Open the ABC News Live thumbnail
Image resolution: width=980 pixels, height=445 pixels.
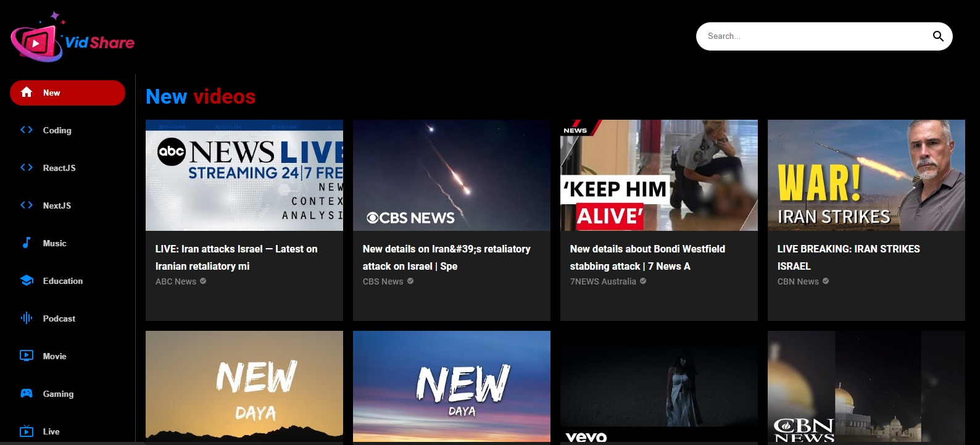click(x=244, y=175)
